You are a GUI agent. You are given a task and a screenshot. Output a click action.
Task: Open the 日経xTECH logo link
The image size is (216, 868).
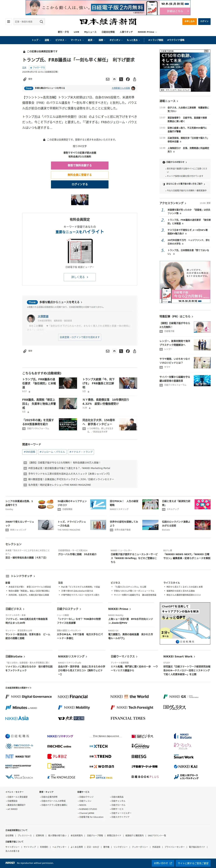(x=99, y=746)
